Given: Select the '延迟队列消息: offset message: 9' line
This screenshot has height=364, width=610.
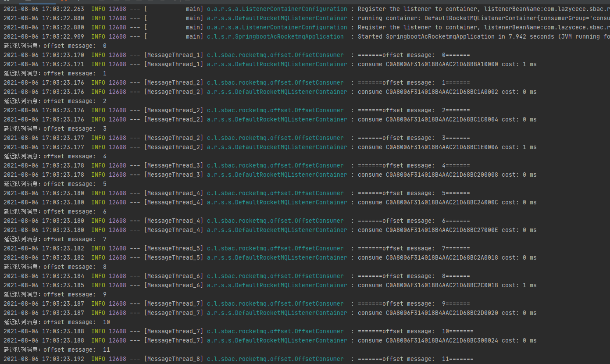Looking at the screenshot, I should (x=55, y=294).
